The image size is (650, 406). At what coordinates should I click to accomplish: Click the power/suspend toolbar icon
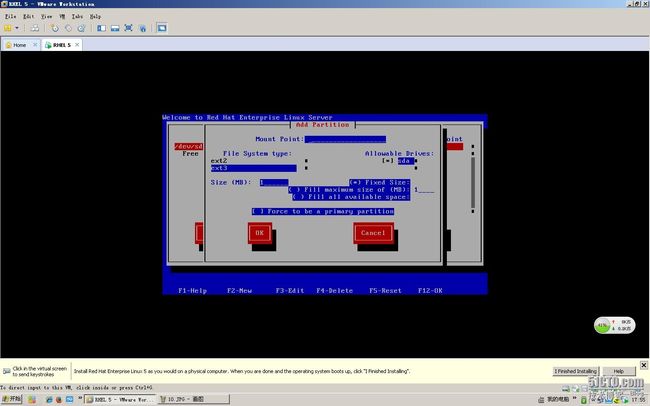coord(7,28)
